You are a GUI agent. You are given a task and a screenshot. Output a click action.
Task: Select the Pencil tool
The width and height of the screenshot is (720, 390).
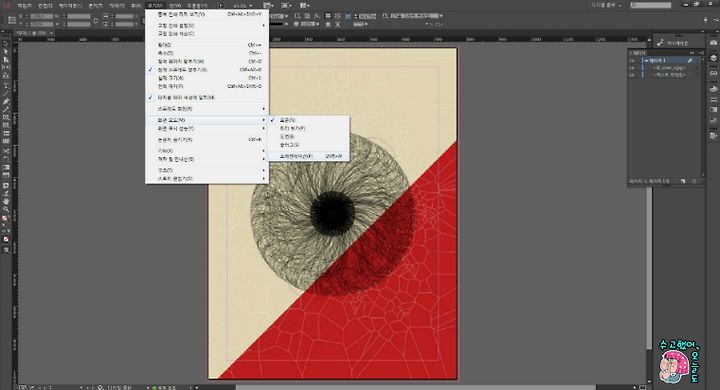coord(6,109)
